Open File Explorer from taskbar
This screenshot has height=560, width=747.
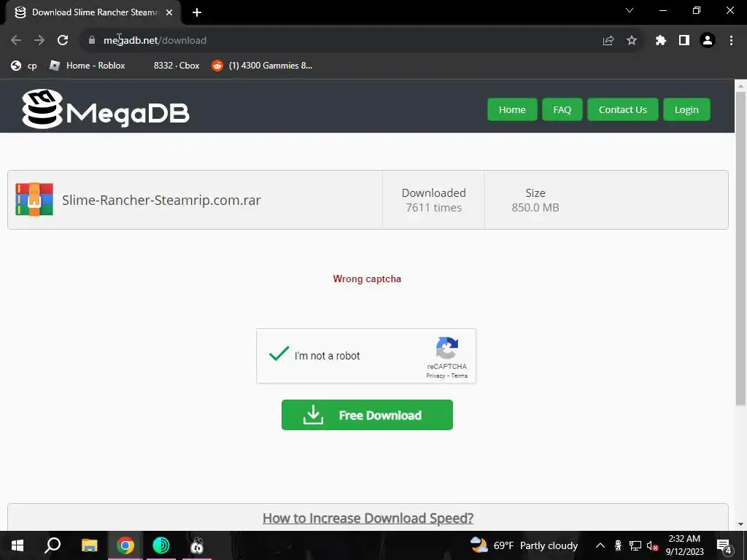click(89, 545)
